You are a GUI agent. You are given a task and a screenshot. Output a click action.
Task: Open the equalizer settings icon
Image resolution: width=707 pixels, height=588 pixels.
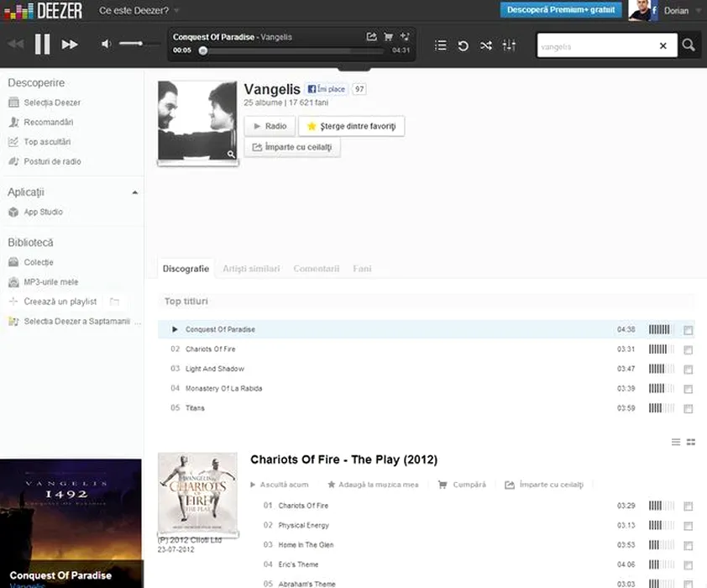point(509,45)
